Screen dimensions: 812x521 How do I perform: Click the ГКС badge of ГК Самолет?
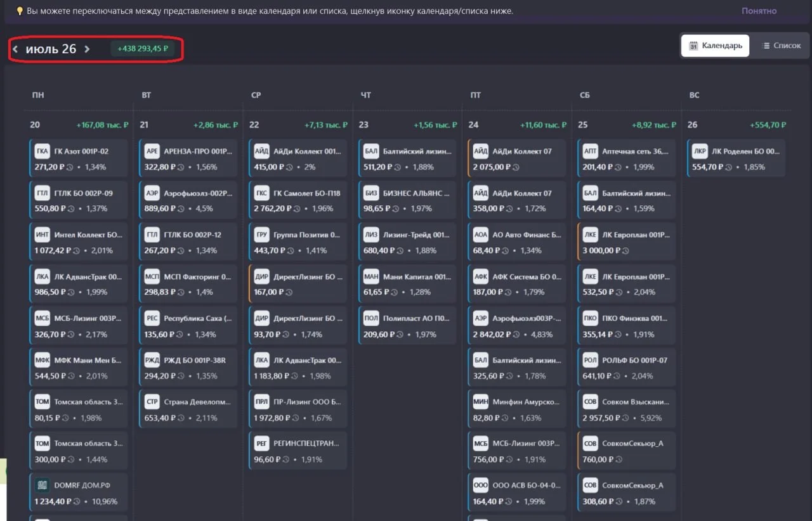[262, 193]
